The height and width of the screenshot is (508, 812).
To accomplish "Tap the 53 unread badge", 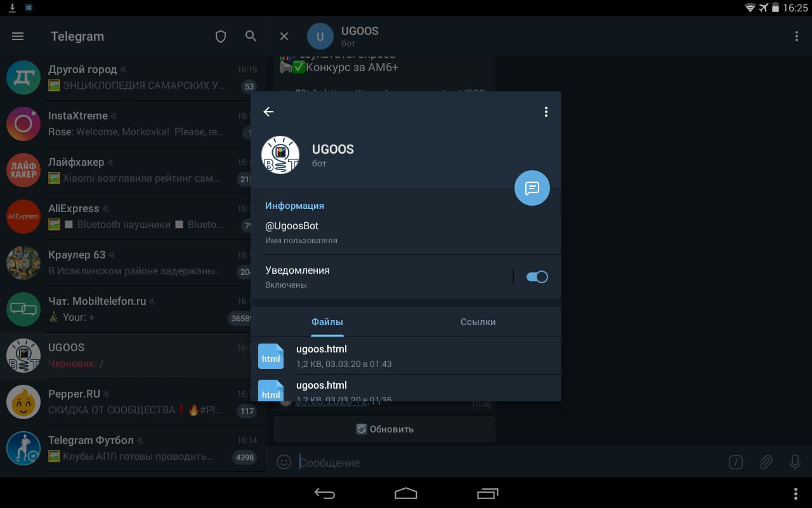I will pyautogui.click(x=249, y=87).
